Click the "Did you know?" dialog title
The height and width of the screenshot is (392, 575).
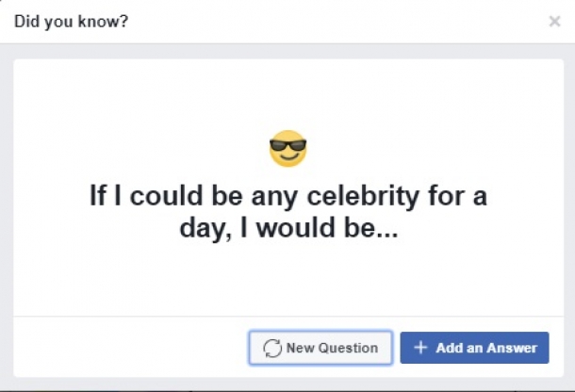point(72,21)
